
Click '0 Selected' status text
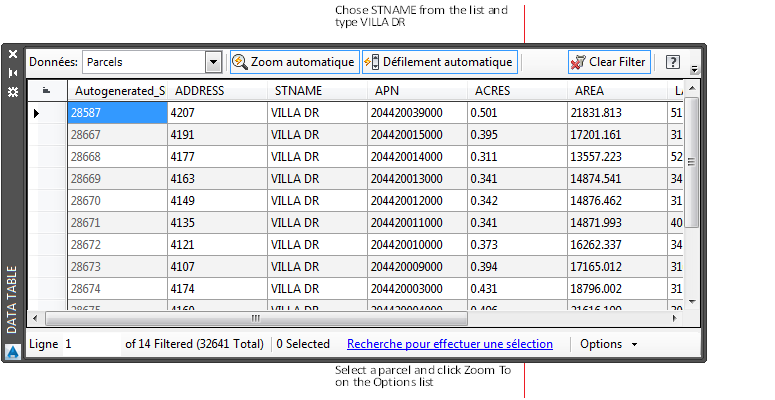click(x=303, y=344)
